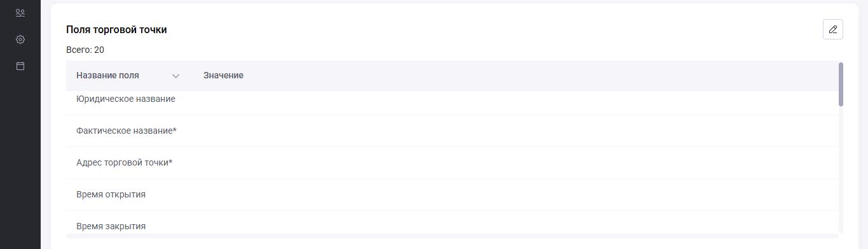Click the value cell for Время открытия
This screenshot has width=868, height=249.
pos(516,194)
